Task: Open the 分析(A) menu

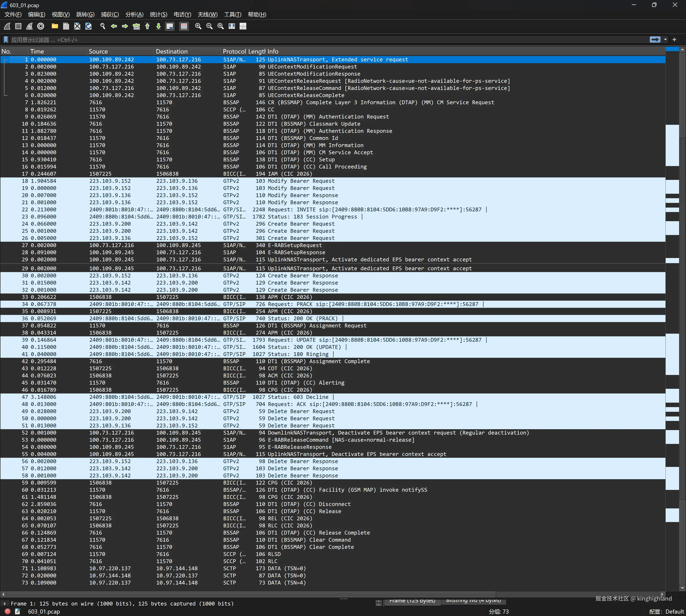Action: coord(134,15)
